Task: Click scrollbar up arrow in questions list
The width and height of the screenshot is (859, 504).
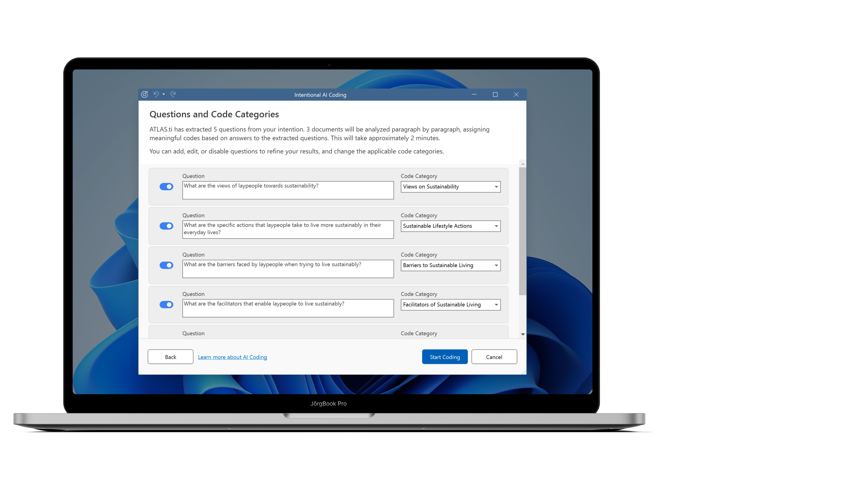Action: pos(523,164)
